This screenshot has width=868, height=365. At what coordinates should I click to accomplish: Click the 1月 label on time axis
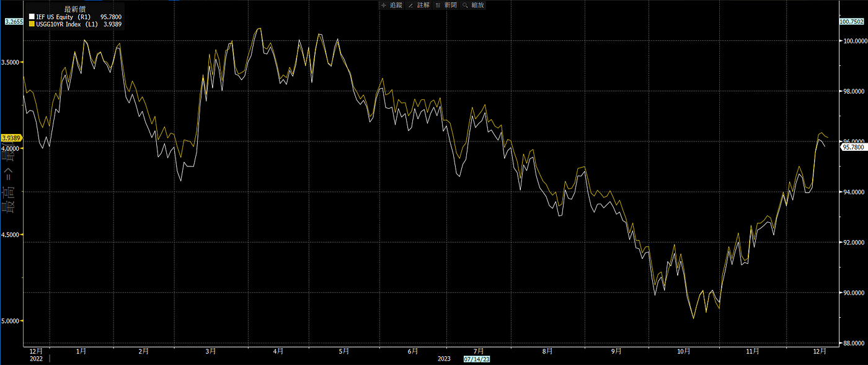click(x=81, y=351)
